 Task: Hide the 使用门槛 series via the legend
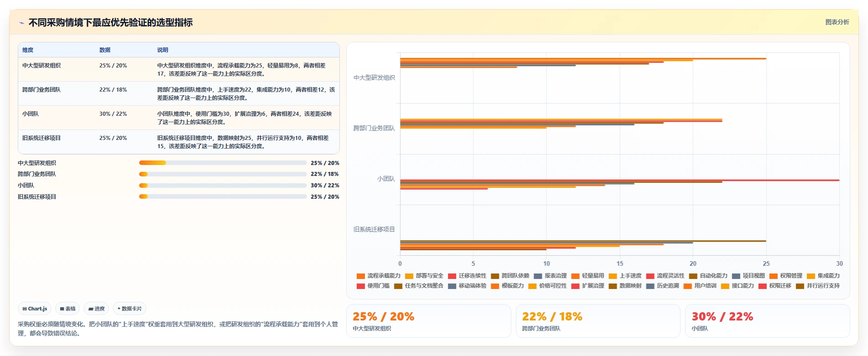click(373, 286)
